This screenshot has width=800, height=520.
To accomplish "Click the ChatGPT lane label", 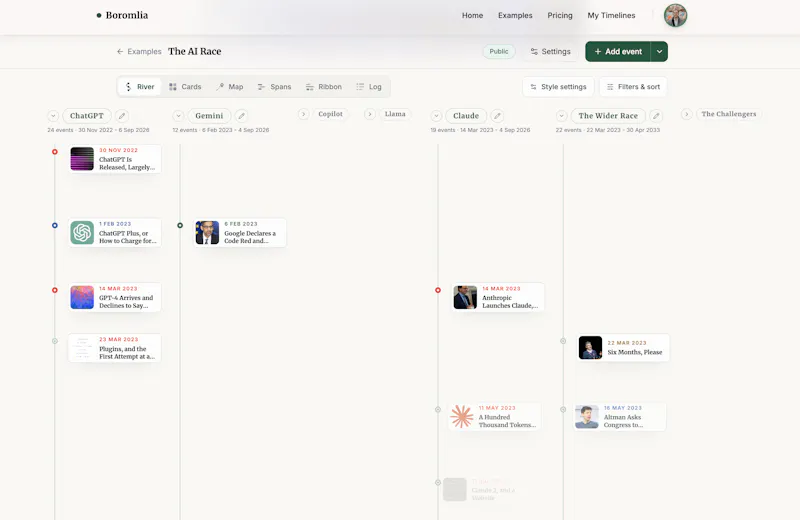I will [x=87, y=116].
